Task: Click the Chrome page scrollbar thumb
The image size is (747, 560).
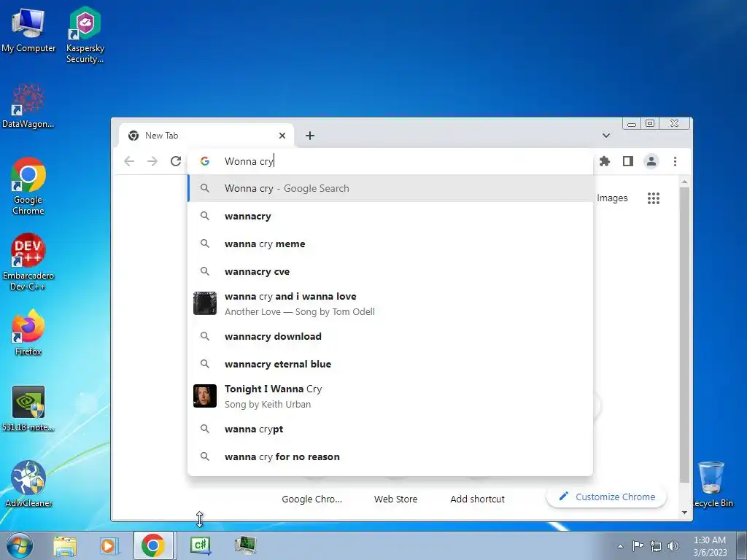Action: click(x=684, y=335)
